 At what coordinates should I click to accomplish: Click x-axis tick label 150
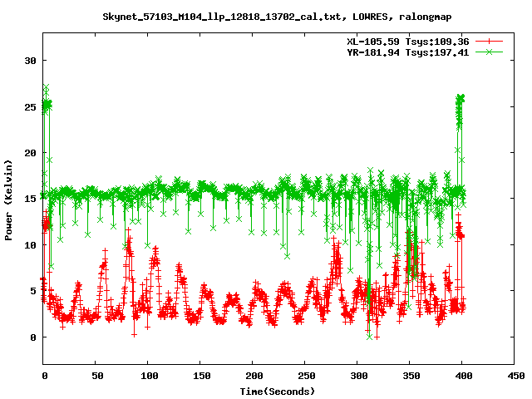coord(202,376)
